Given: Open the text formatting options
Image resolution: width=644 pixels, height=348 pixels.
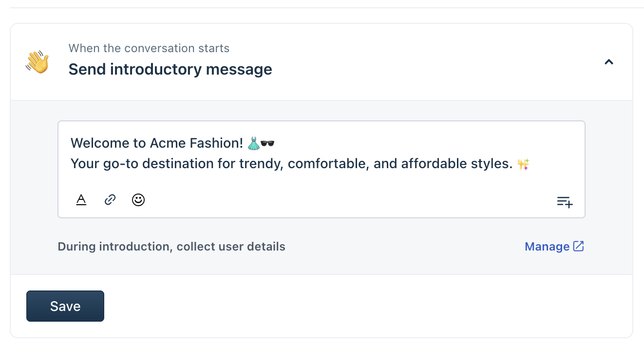Looking at the screenshot, I should tap(81, 200).
